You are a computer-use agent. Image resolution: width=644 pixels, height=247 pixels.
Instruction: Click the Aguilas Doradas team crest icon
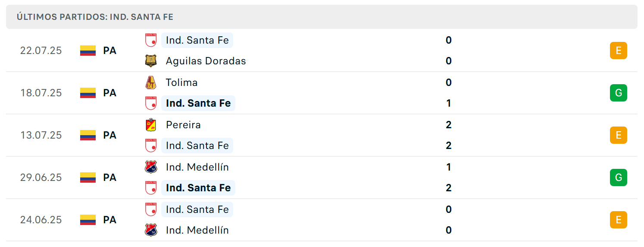click(151, 61)
